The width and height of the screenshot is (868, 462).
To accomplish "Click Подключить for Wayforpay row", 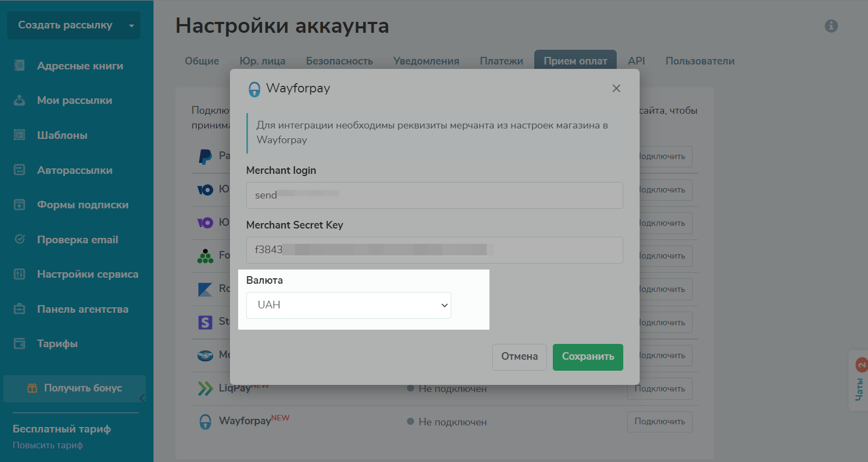I will (660, 422).
